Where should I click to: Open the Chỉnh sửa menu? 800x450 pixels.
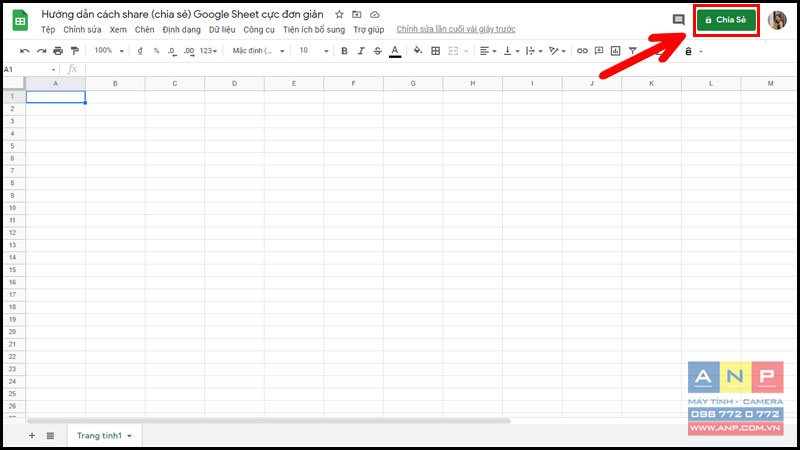coord(82,30)
